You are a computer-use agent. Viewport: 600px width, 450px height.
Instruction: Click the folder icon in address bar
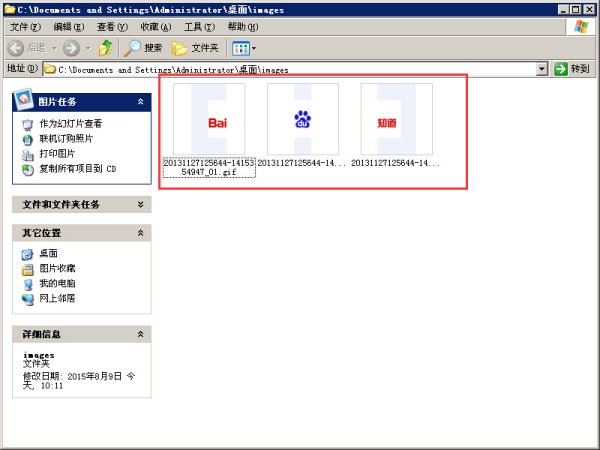pyautogui.click(x=49, y=69)
